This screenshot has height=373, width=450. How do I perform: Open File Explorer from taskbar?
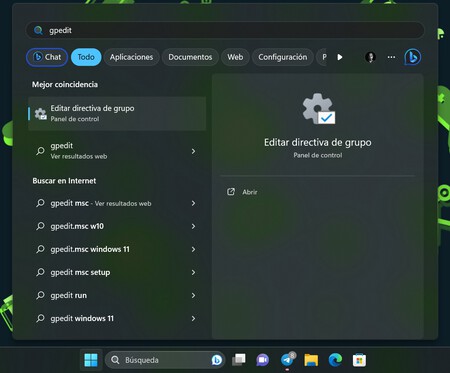click(x=311, y=360)
